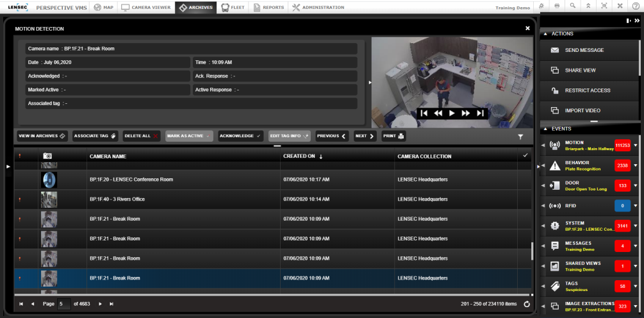Expand the Messages dropdown arrow
This screenshot has height=318, width=644.
click(x=636, y=246)
